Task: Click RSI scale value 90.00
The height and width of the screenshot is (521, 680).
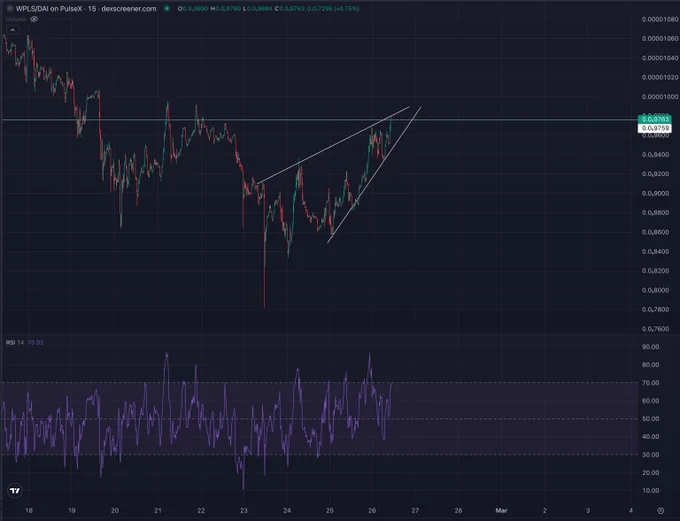Action: (651, 347)
